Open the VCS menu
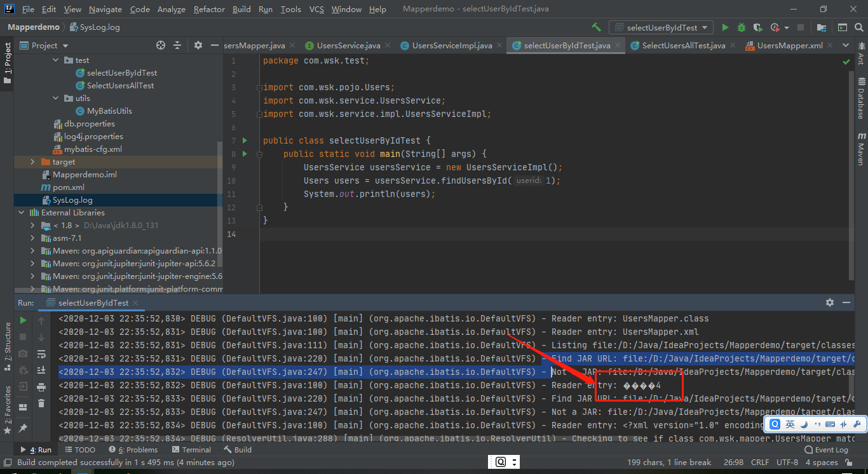The height and width of the screenshot is (474, 868). (316, 9)
